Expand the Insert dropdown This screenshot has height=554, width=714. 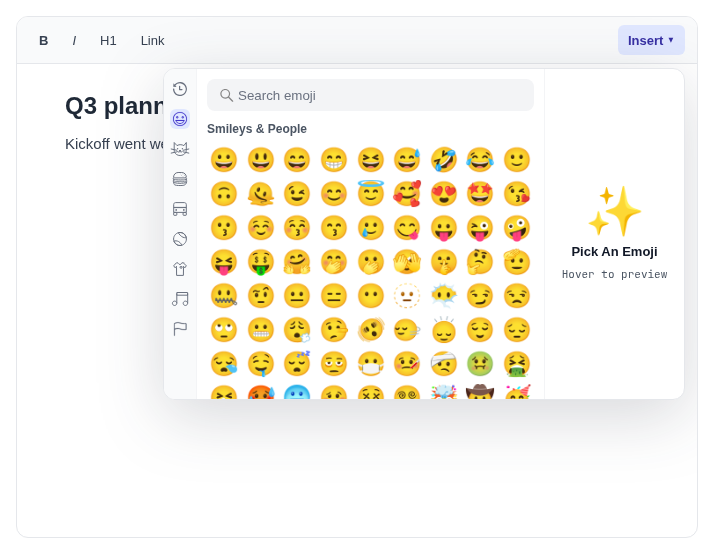point(651,41)
